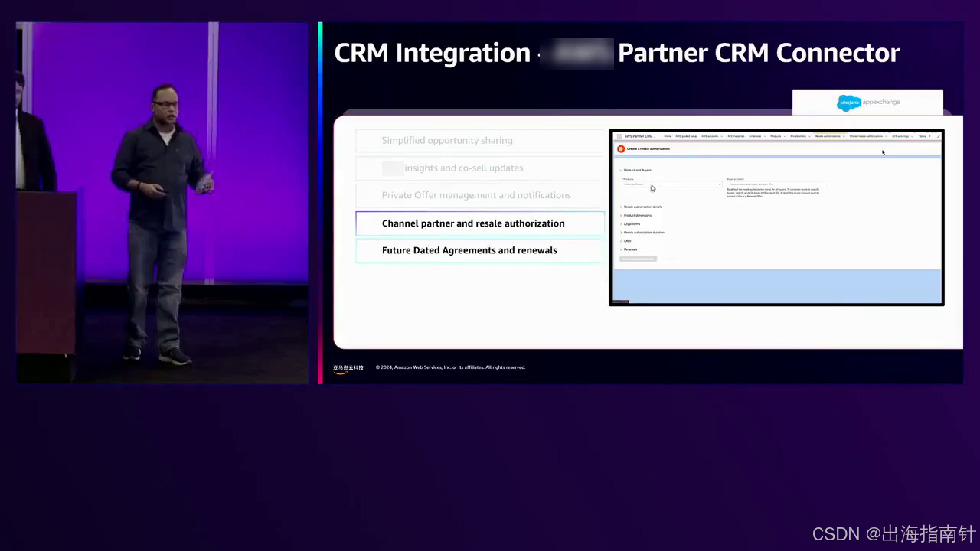This screenshot has height=551, width=980.
Task: Select Simplified opportunity sharing slide item
Action: coord(480,141)
